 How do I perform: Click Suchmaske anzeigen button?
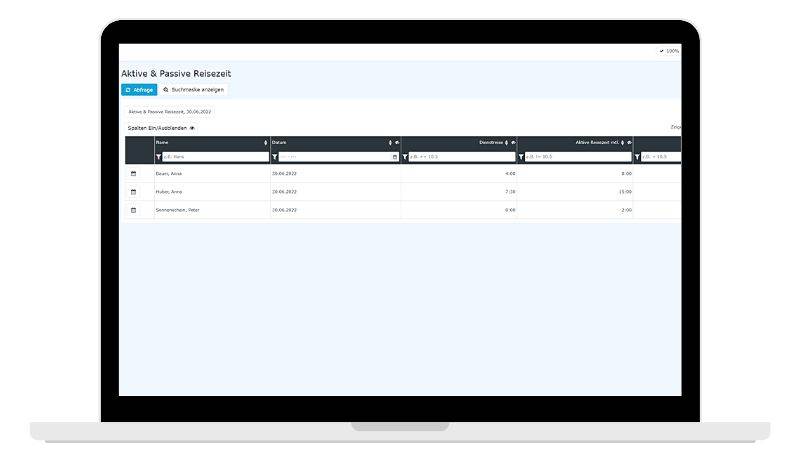(193, 90)
